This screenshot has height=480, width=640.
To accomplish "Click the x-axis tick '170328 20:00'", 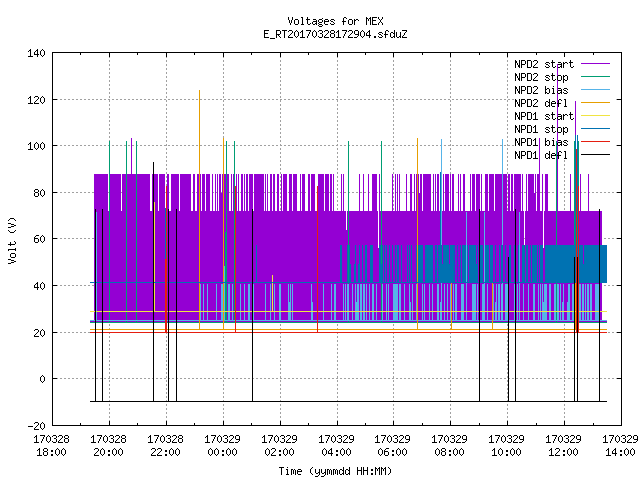I will click(109, 446).
